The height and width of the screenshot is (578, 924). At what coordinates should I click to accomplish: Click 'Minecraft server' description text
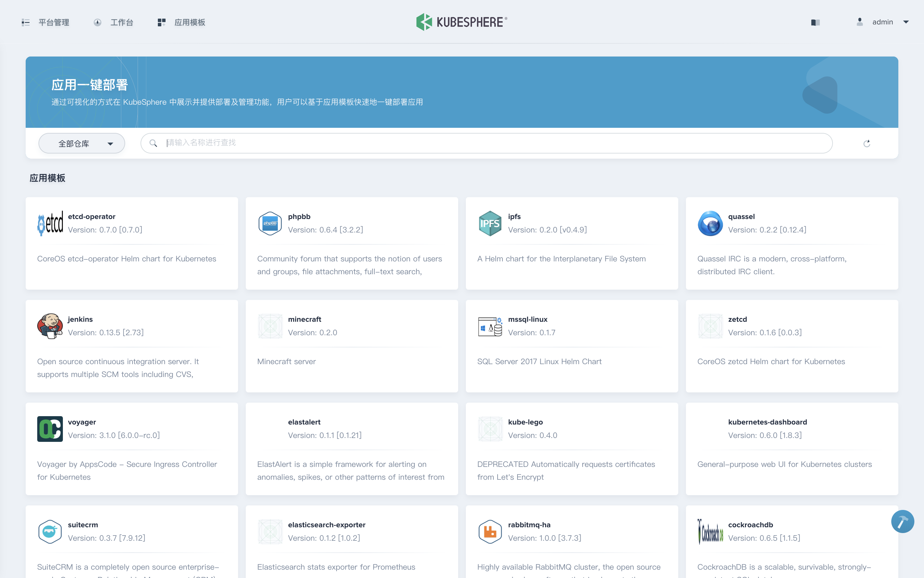(287, 362)
